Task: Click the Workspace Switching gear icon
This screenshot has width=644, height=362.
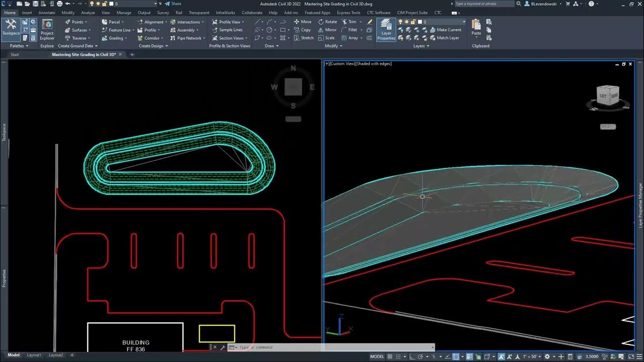Action: coord(547,356)
